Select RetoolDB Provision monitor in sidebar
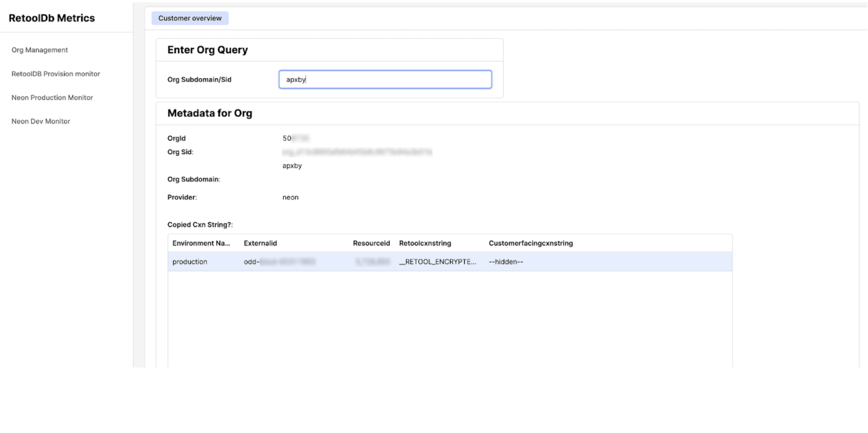 tap(56, 74)
